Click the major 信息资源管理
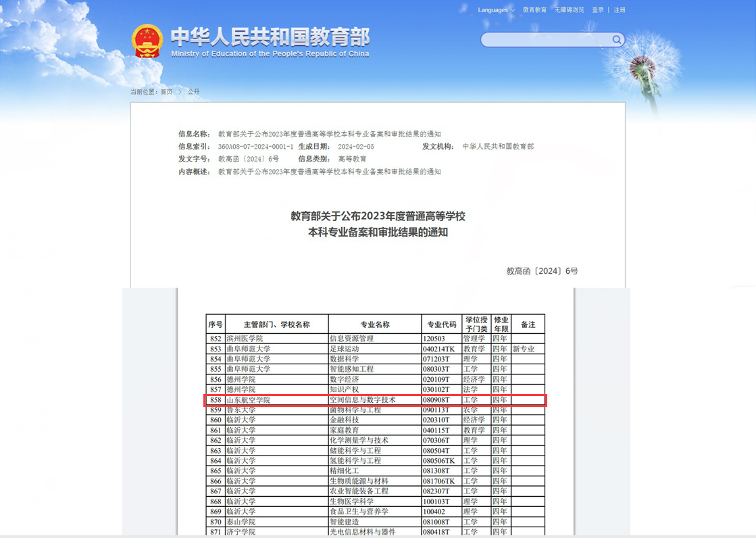The height and width of the screenshot is (538, 756). (351, 339)
